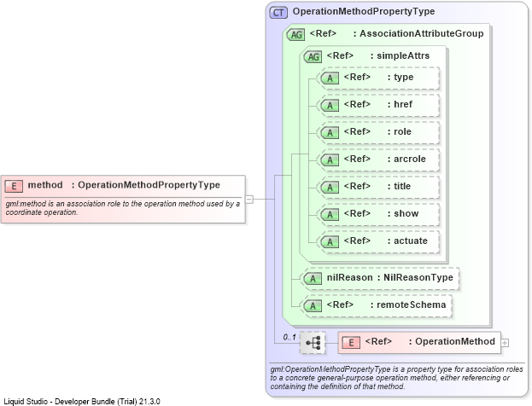Select the 'actuate' attribute name

[411, 241]
